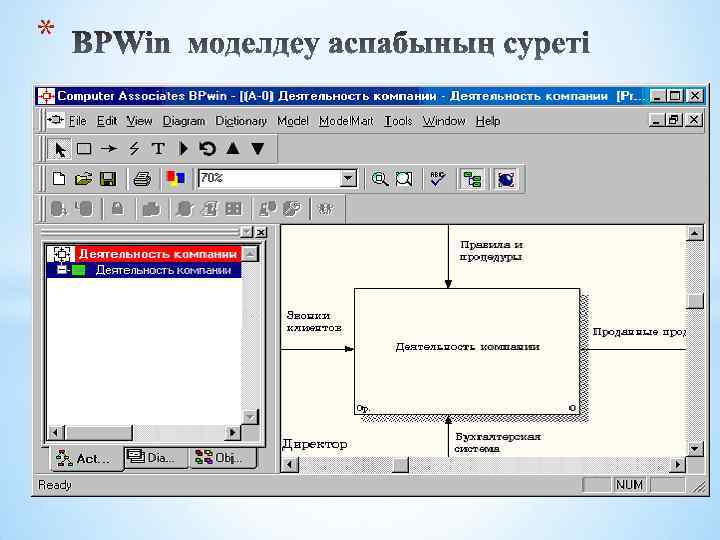The width and height of the screenshot is (720, 540).
Task: Print the diagram
Action: 141,179
